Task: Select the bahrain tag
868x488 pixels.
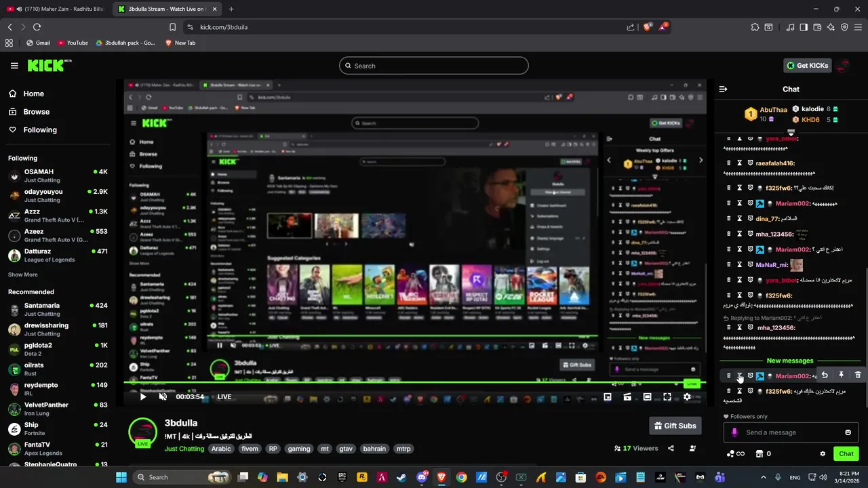Action: tap(374, 449)
